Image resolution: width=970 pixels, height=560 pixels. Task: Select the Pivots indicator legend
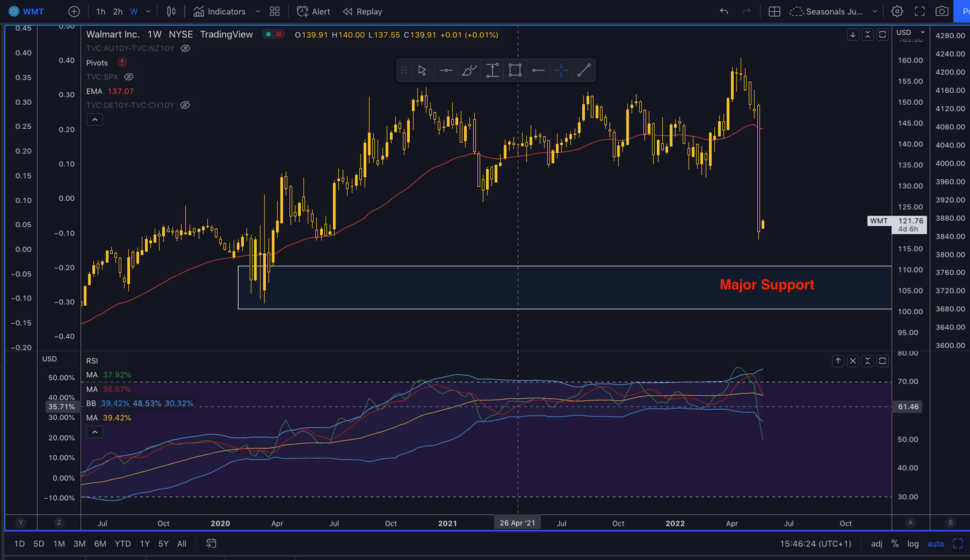(x=97, y=63)
